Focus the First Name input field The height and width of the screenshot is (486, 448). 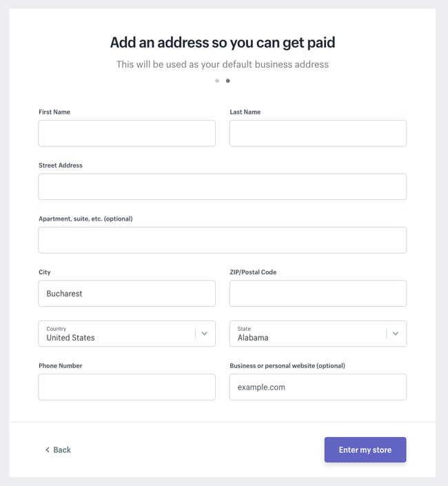pos(127,133)
